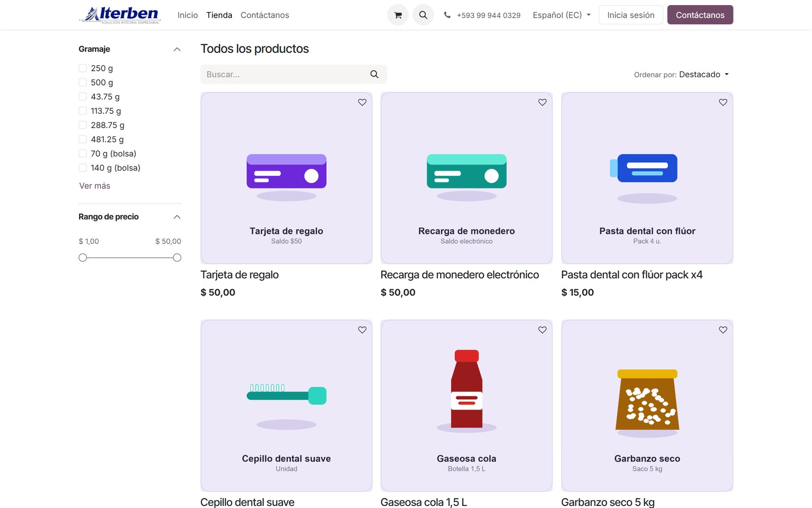The height and width of the screenshot is (508, 812).
Task: Collapse the Gramaje filter section
Action: (x=177, y=49)
